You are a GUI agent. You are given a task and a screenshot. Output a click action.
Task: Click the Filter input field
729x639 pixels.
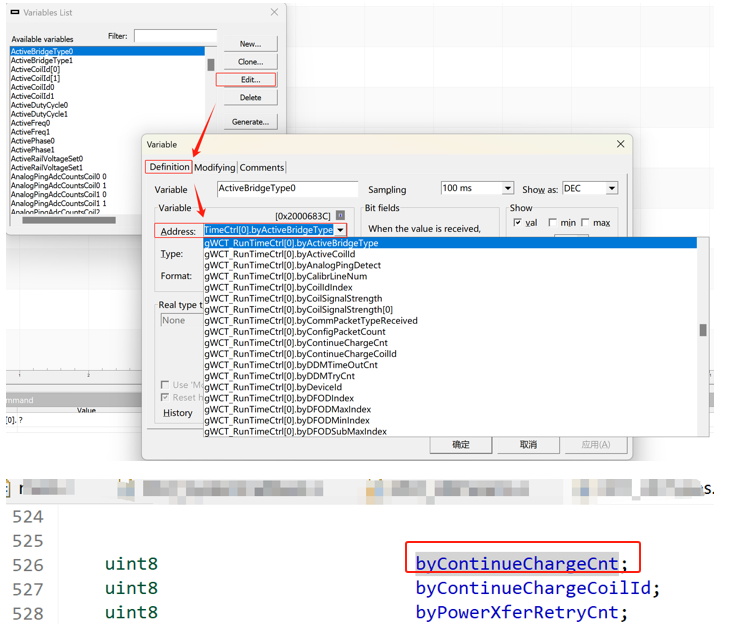click(x=175, y=36)
